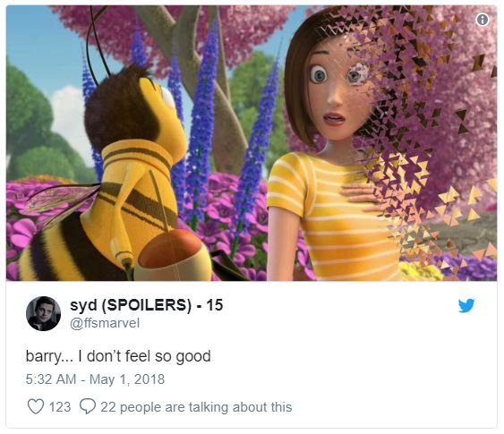504x434 pixels.
Task: Click the woman's face in the image
Action: [336, 90]
